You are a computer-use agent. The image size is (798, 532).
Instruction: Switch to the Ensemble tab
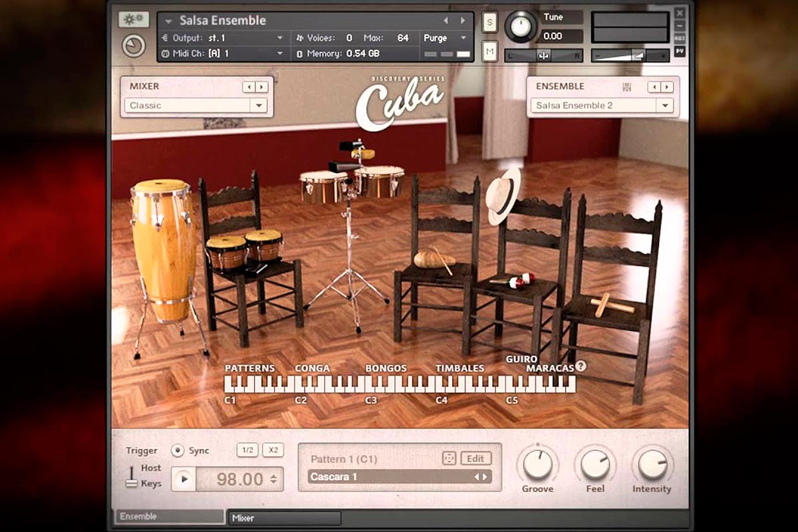(x=170, y=517)
